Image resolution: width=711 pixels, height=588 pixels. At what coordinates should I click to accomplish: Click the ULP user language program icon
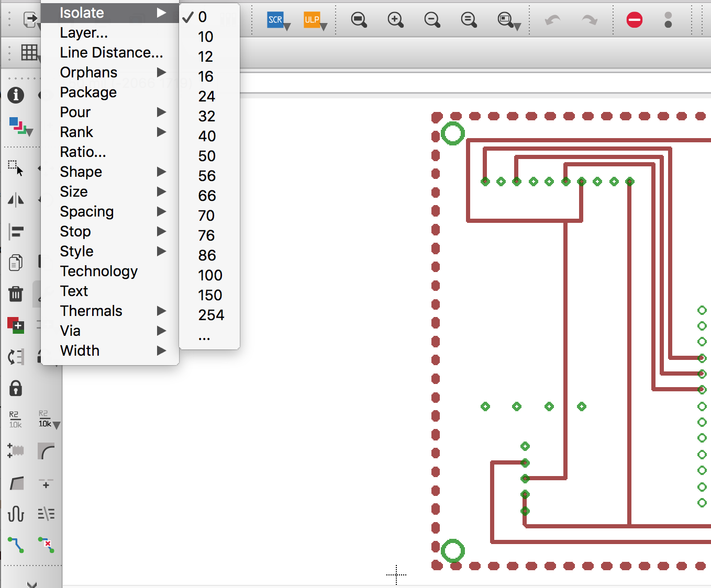[312, 20]
